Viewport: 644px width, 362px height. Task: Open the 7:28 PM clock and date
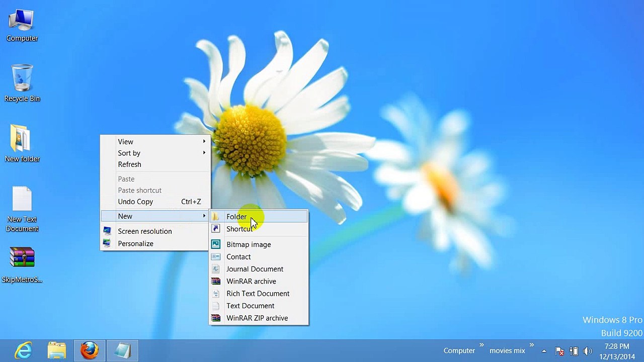[617, 351]
